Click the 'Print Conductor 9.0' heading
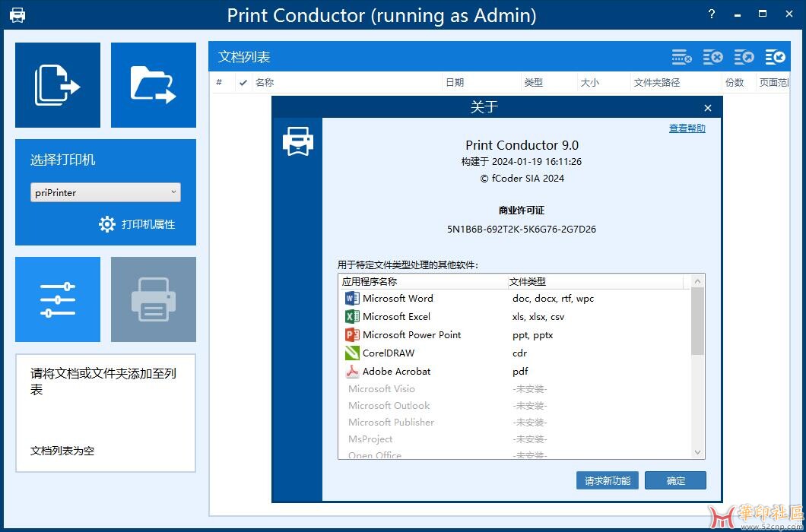Viewport: 806px width, 532px height. point(522,145)
